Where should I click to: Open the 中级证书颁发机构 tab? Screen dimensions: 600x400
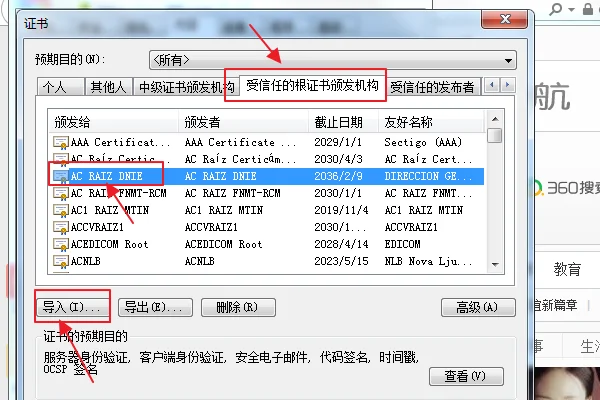click(x=186, y=87)
